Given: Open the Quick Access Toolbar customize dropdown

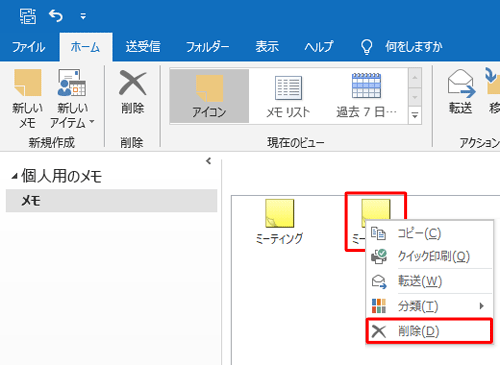Looking at the screenshot, I should 83,16.
